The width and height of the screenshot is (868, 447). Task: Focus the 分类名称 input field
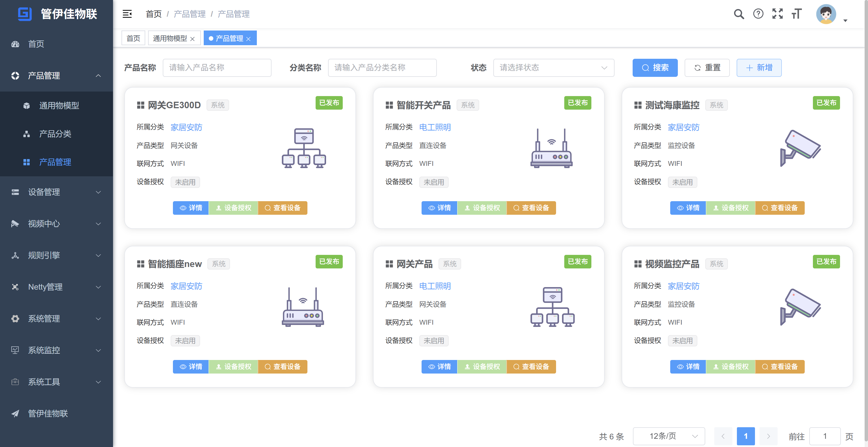click(x=382, y=68)
